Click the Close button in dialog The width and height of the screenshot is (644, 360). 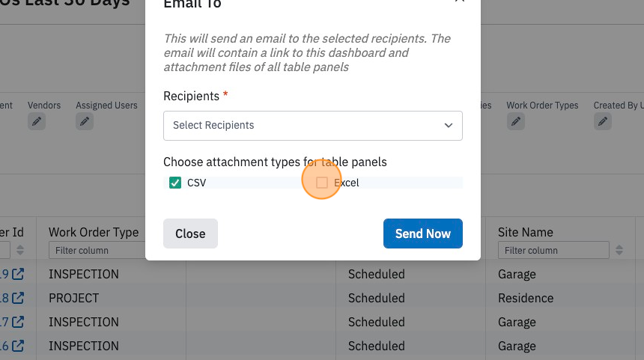click(x=190, y=234)
